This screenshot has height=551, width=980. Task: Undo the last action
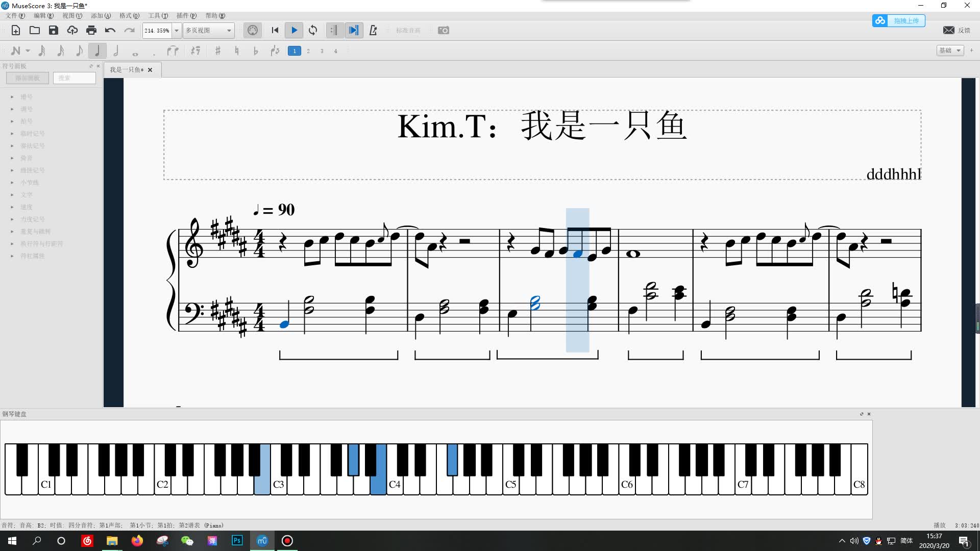point(110,30)
